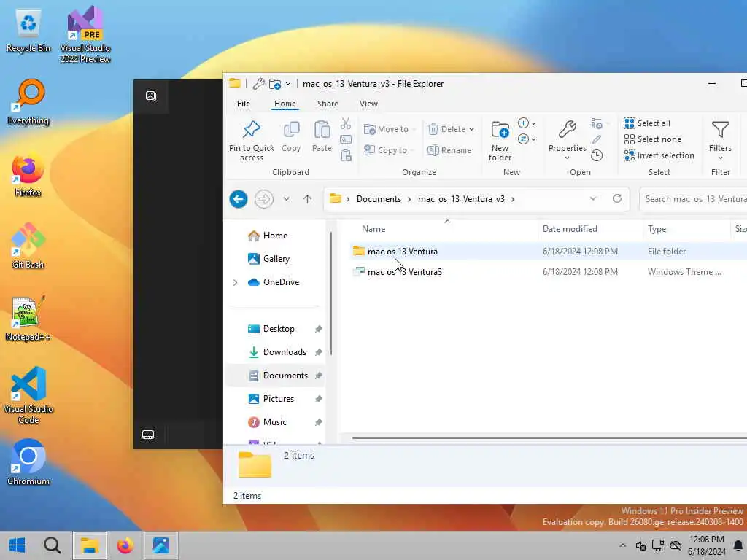Image resolution: width=747 pixels, height=560 pixels.
Task: Click Documents in the address breadcrumb
Action: 379,199
